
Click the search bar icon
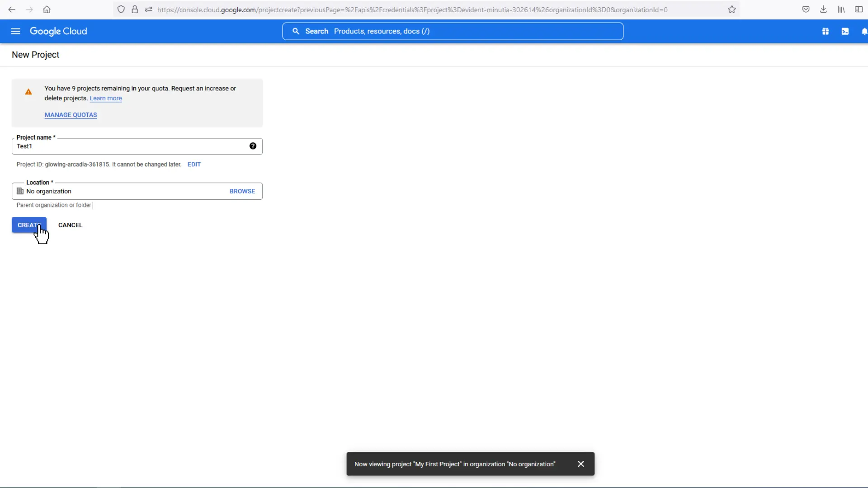pos(296,31)
